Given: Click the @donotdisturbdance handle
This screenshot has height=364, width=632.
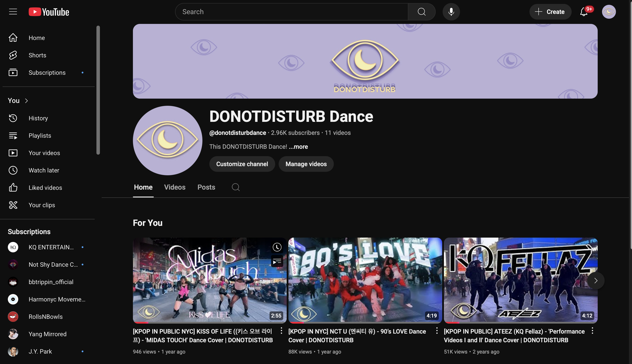Looking at the screenshot, I should [238, 133].
